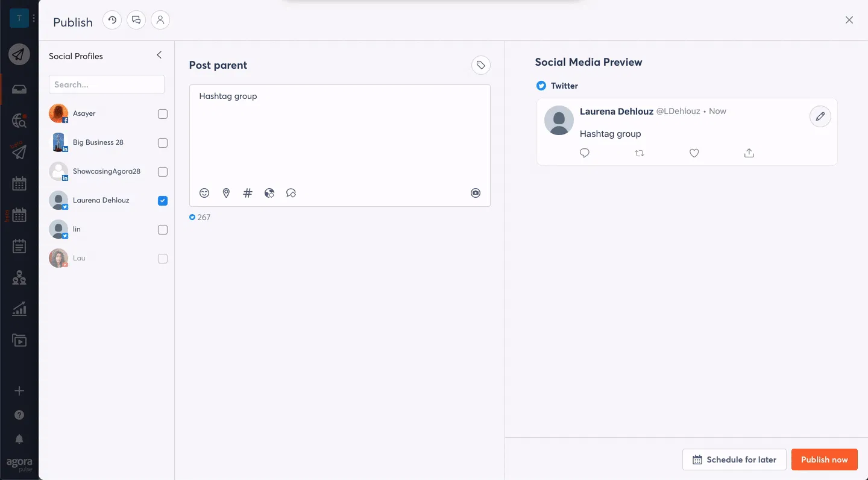This screenshot has height=480, width=868.
Task: Click the camera icon to add media
Action: [476, 193]
